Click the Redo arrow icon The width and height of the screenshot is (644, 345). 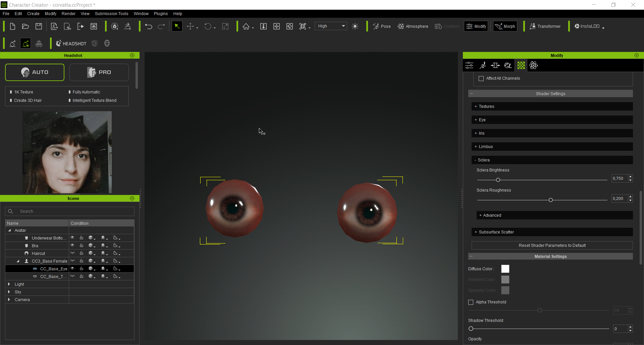[161, 26]
